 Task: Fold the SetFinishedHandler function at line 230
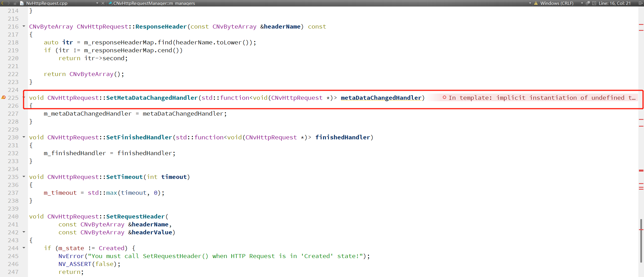click(24, 137)
